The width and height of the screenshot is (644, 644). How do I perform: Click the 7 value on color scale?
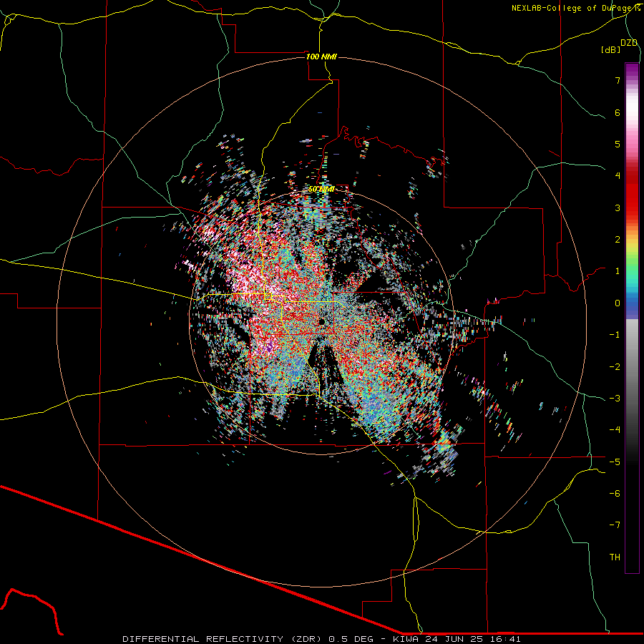coord(618,80)
